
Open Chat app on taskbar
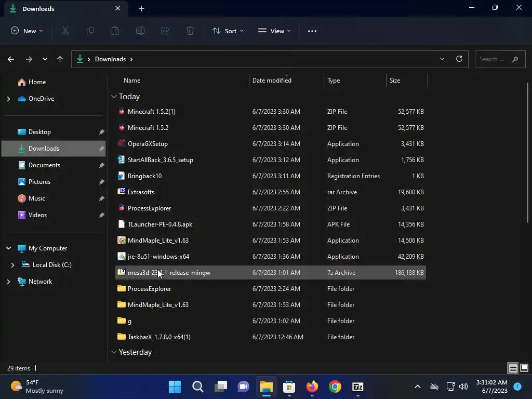pyautogui.click(x=243, y=387)
